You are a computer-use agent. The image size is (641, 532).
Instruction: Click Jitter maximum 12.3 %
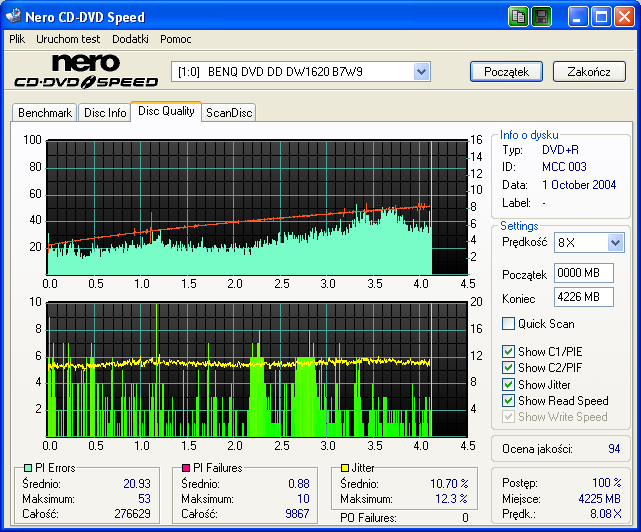pyautogui.click(x=452, y=499)
